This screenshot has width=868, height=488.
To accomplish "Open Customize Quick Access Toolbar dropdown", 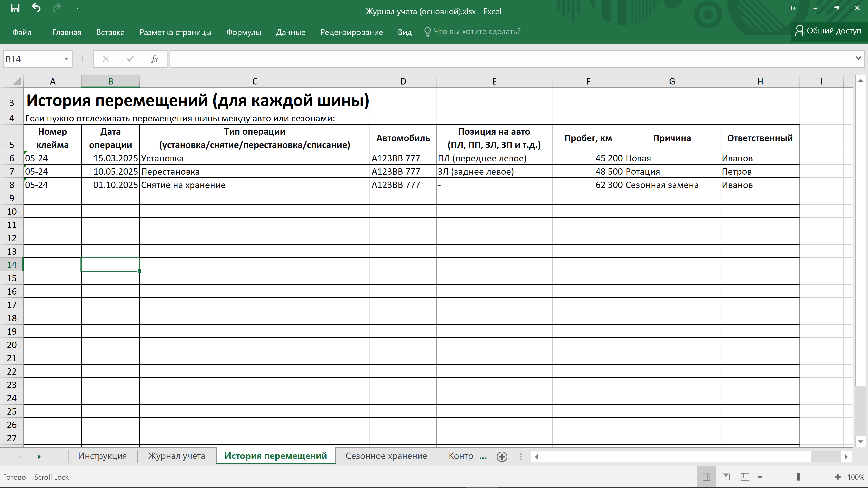I will click(77, 8).
